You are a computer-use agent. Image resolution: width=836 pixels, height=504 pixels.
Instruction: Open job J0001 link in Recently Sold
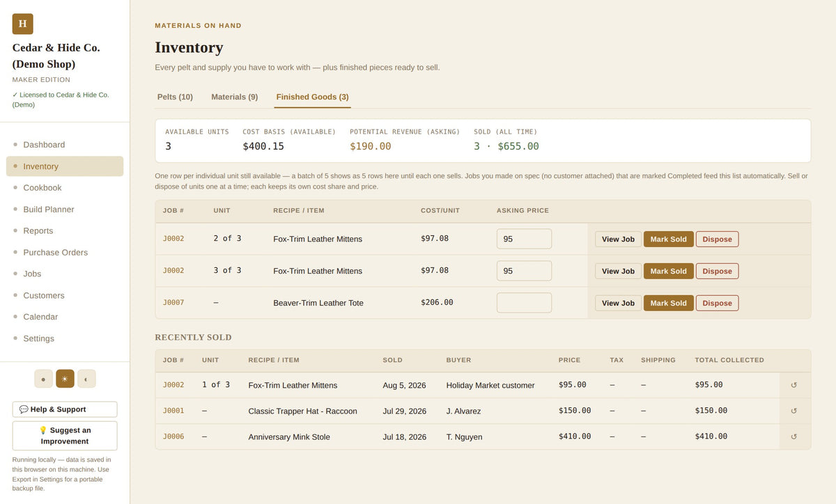pos(173,411)
